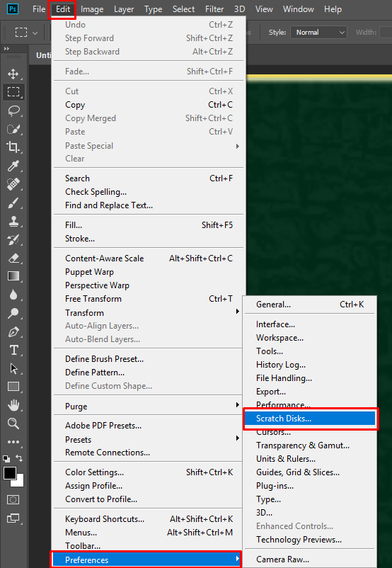Select the Lasso tool

pyautogui.click(x=13, y=110)
